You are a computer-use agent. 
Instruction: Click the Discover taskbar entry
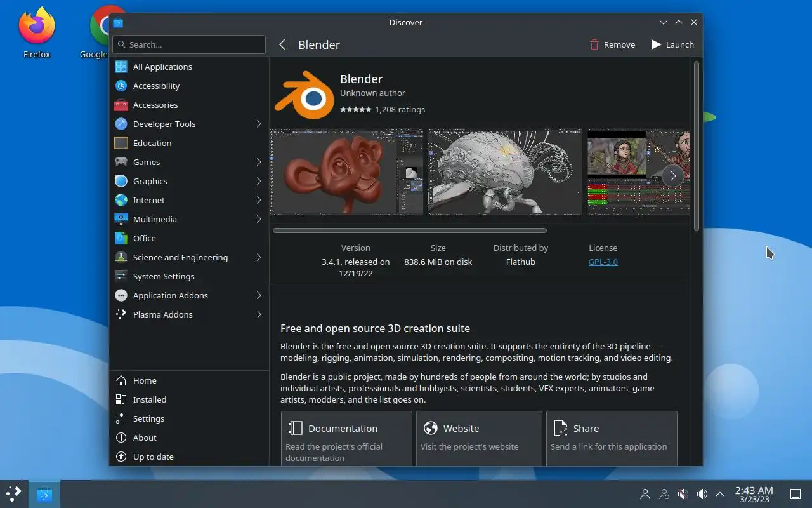coord(44,494)
